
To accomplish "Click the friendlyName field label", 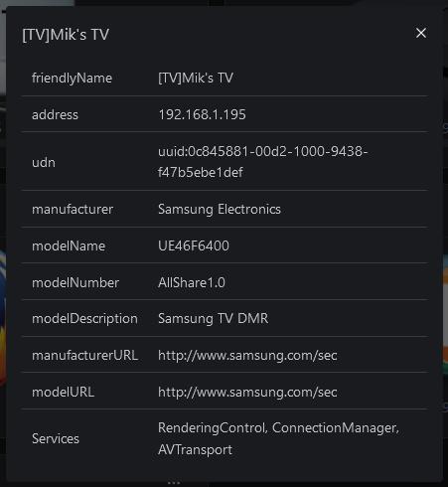I will click(x=72, y=79).
